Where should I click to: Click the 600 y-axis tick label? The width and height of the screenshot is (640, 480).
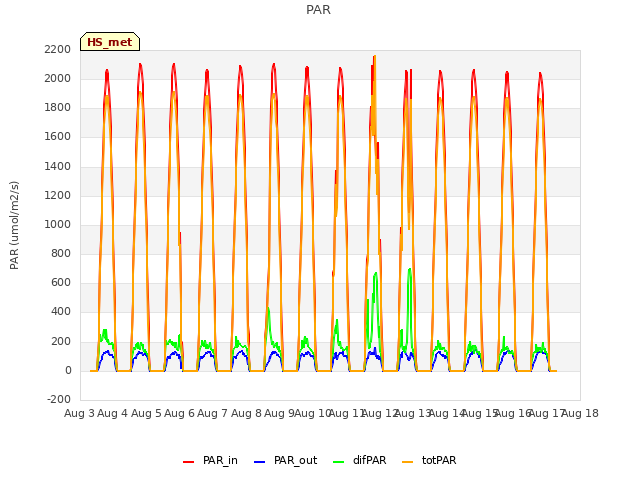pyautogui.click(x=61, y=282)
